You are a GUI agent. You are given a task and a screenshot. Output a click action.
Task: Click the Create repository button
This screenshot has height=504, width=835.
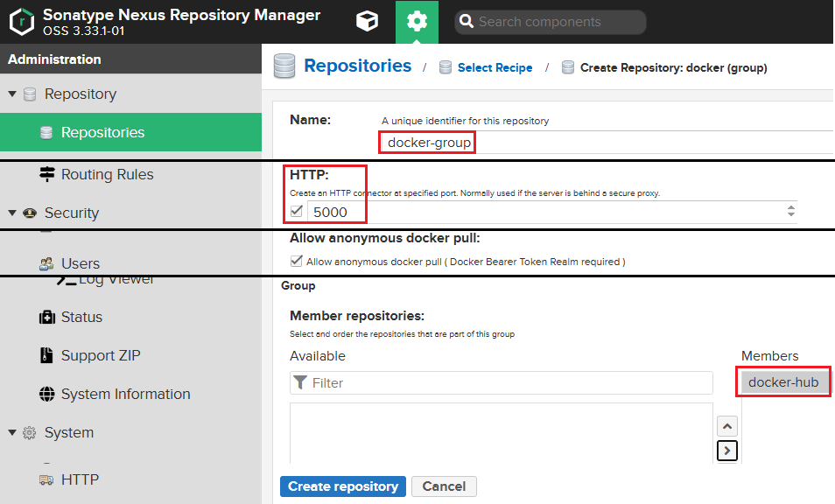click(343, 486)
